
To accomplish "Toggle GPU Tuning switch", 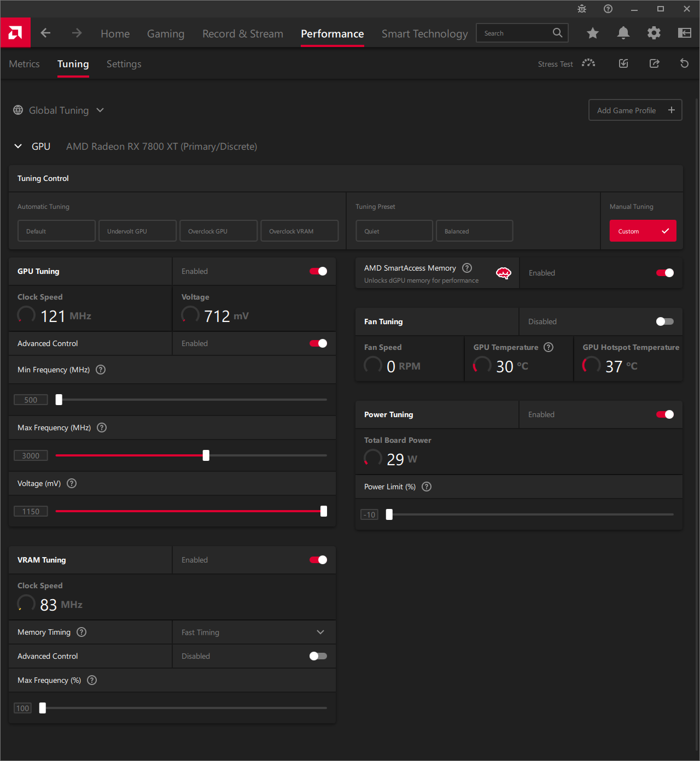I will [318, 271].
